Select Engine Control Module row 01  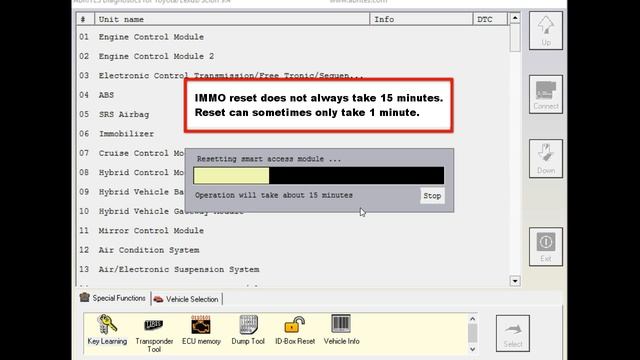tap(292, 37)
